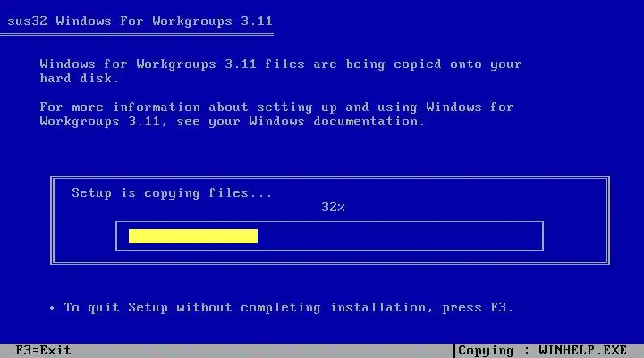Click the WINHELP.EXE filename in status bar
This screenshot has height=358, width=644.
583,350
